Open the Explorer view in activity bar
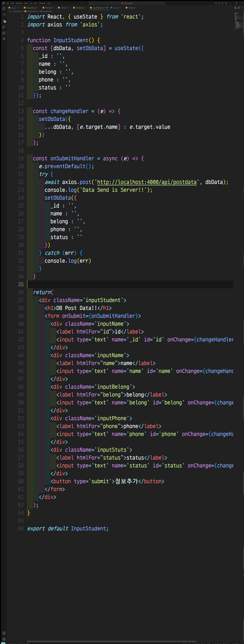This screenshot has width=244, height=644. pos(4,8)
